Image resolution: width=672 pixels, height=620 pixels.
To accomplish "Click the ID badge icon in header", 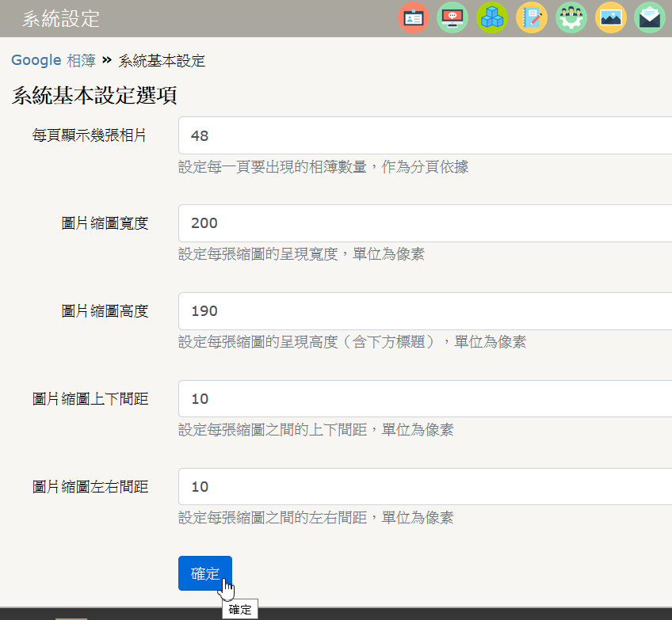I will point(413,17).
